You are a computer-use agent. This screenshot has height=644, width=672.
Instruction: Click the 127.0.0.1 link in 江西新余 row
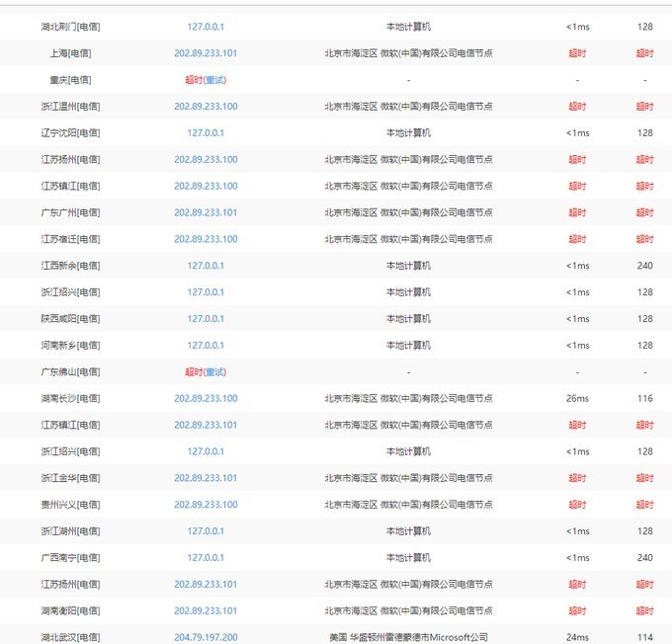point(206,266)
